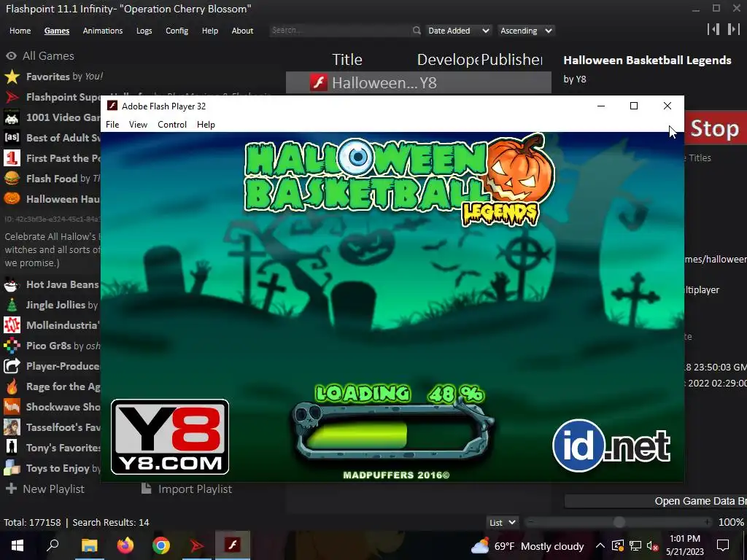Switch to the Animations tab
The height and width of the screenshot is (560, 747).
(102, 31)
